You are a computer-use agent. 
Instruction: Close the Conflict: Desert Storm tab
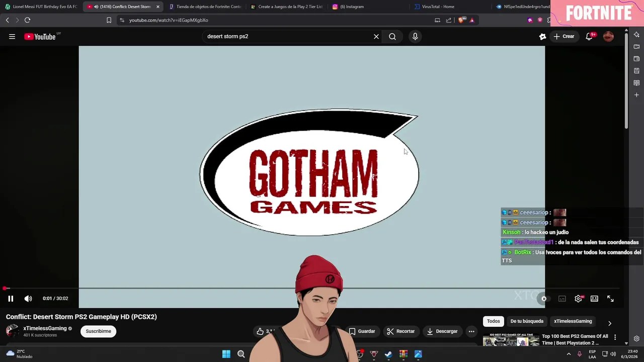158,7
